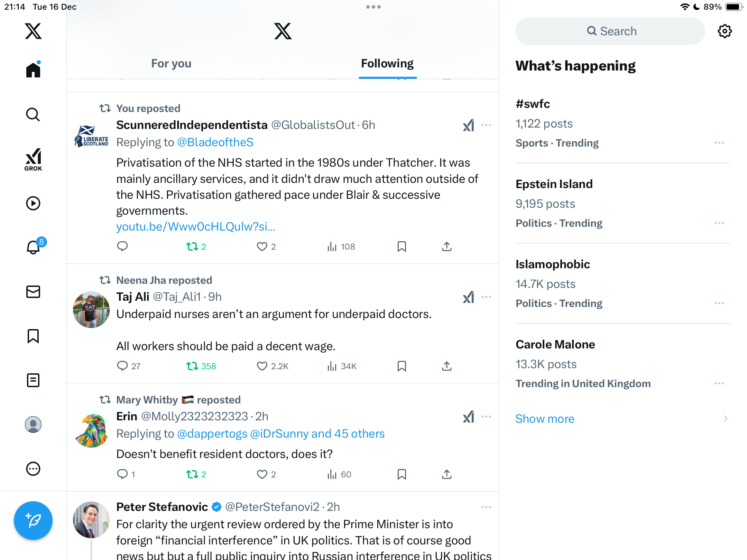
Task: Switch to the For you tab
Action: (x=171, y=63)
